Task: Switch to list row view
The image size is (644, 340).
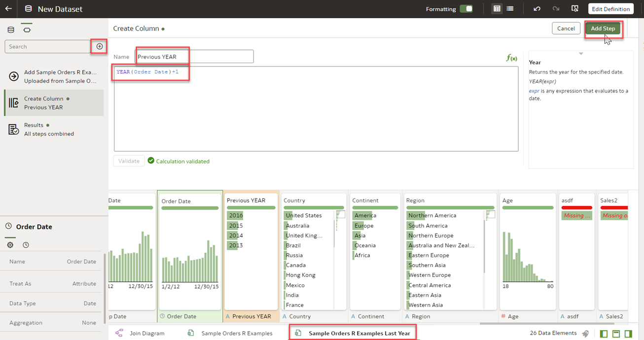Action: 510,9
